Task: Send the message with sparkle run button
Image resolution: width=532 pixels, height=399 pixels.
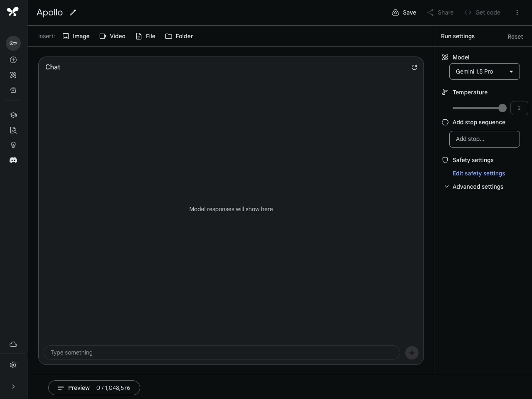Action: pyautogui.click(x=412, y=353)
